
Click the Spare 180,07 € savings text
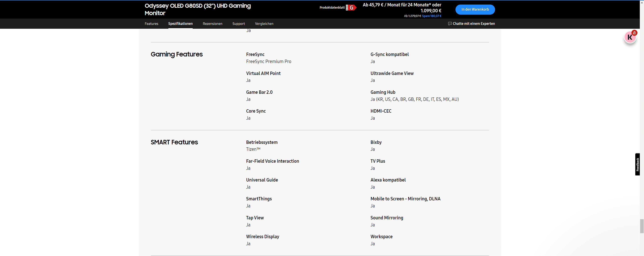pyautogui.click(x=432, y=16)
